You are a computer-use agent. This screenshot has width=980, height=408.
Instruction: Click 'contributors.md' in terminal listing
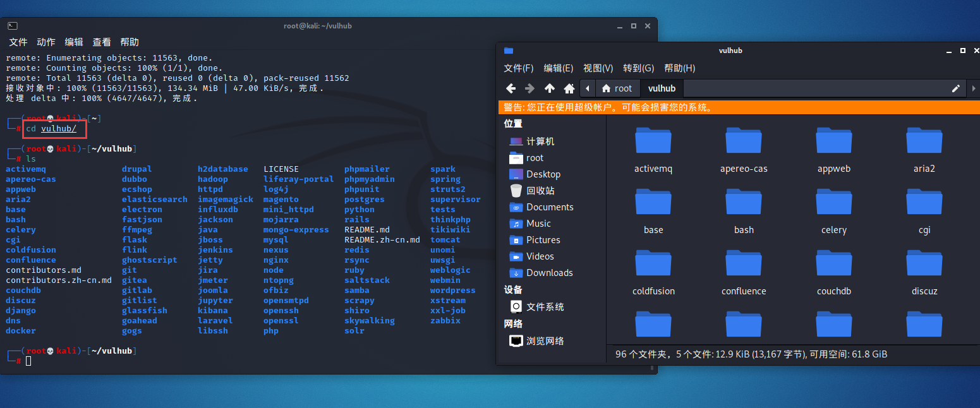tap(44, 270)
